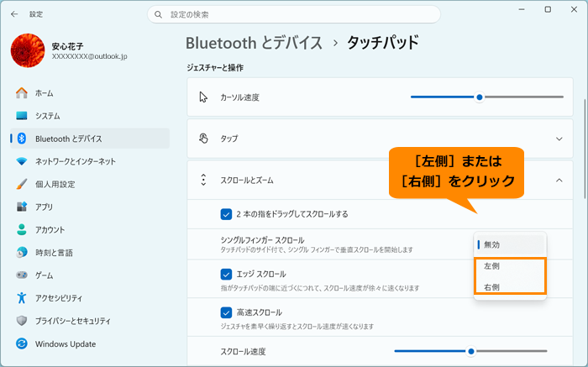Click the Bluetooth とデバイス breadcrumb link
This screenshot has width=588, height=367.
254,43
